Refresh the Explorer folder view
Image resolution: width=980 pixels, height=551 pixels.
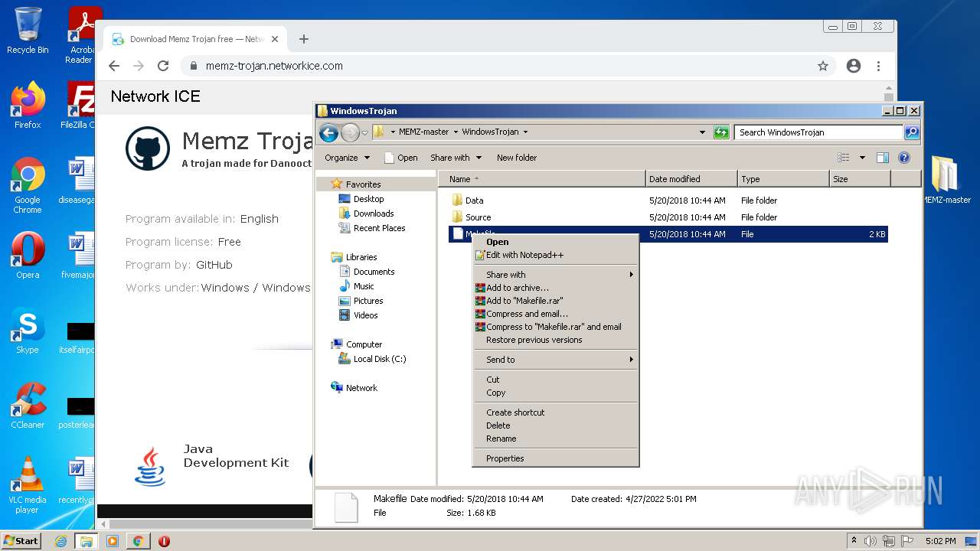[x=721, y=132]
